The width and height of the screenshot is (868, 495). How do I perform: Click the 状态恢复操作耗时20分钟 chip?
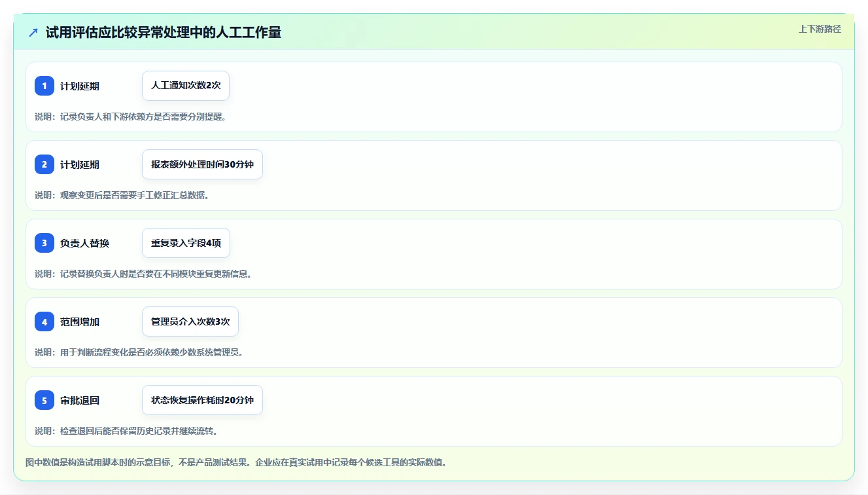(202, 400)
